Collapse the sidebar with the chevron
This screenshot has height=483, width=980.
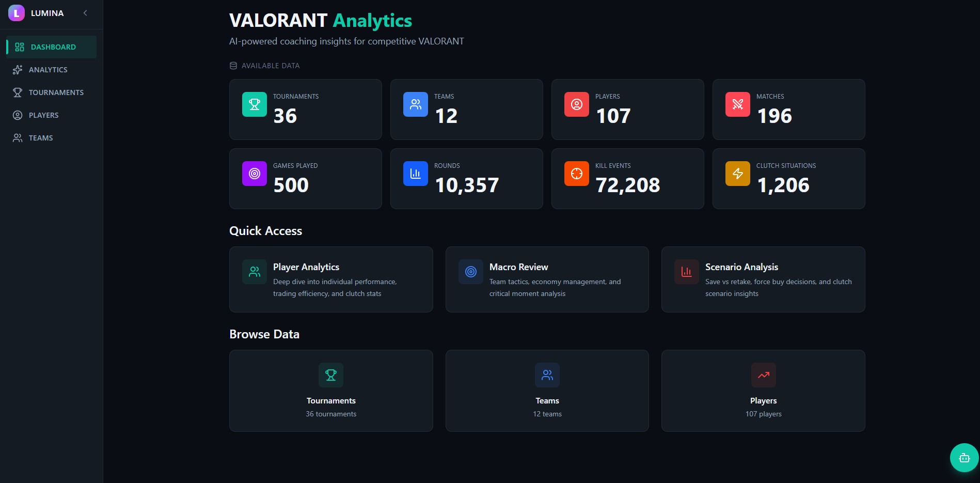click(85, 13)
